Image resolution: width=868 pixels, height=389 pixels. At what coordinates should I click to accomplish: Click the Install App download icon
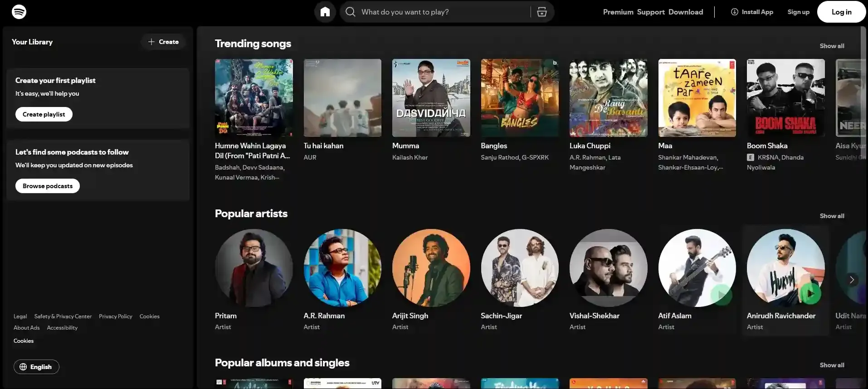734,12
